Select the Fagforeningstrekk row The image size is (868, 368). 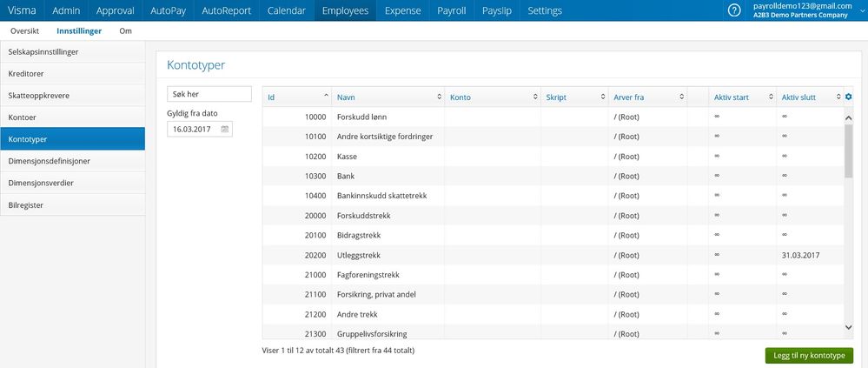click(x=553, y=275)
